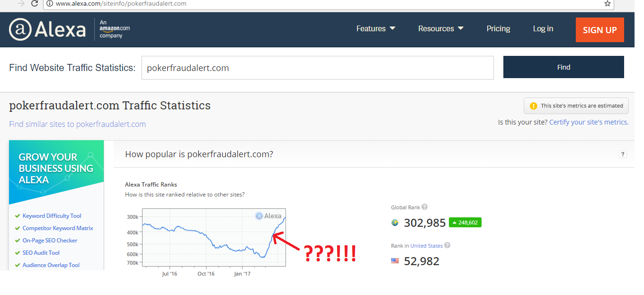644x295 pixels.
Task: Click help icon beside Rank in United States
Action: tap(447, 245)
